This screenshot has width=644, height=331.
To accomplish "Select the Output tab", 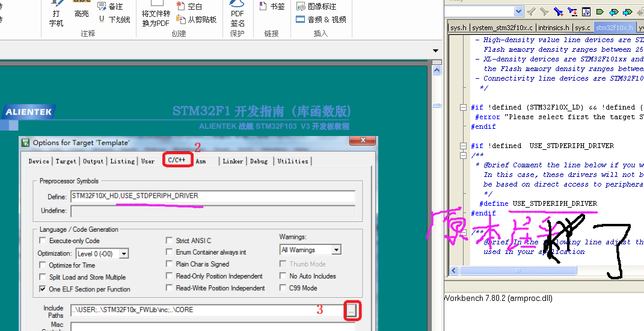I will [x=93, y=161].
